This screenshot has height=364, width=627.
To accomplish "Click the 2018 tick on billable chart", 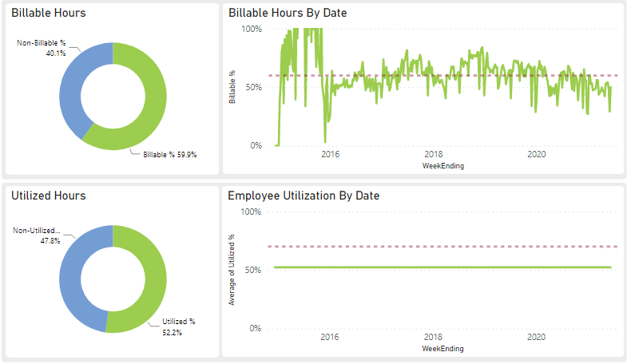I will [x=434, y=154].
